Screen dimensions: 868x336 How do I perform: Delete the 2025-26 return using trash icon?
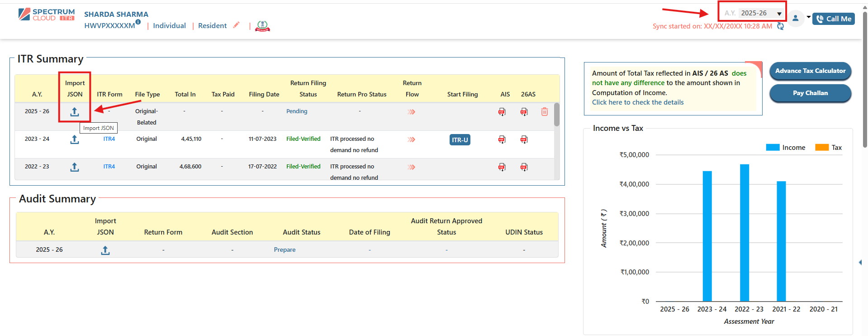(x=545, y=112)
